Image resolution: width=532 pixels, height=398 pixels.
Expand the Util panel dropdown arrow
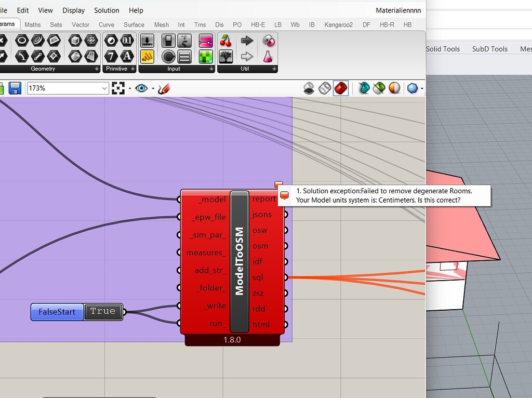(274, 69)
